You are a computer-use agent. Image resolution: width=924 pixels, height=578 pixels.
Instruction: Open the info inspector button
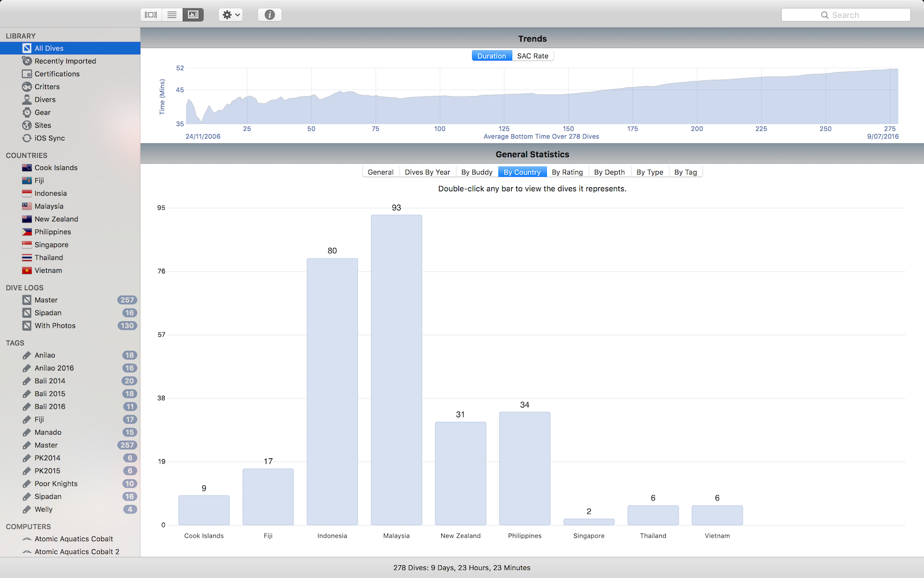click(x=270, y=15)
